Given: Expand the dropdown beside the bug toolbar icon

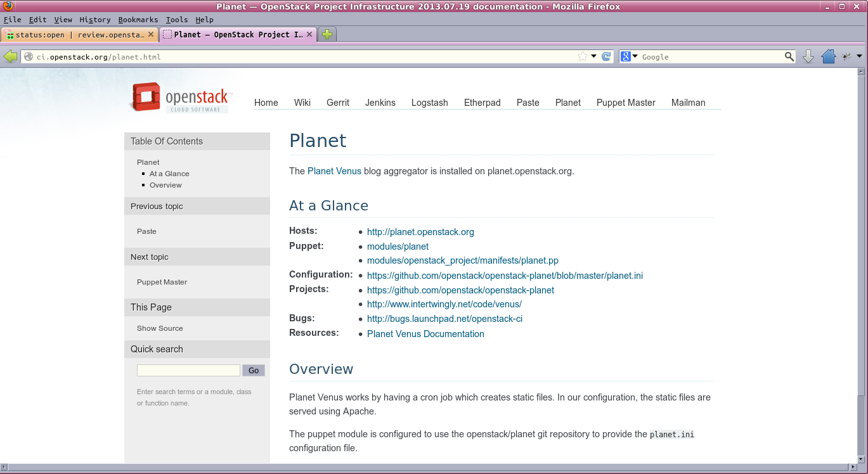Looking at the screenshot, I should pos(859,56).
